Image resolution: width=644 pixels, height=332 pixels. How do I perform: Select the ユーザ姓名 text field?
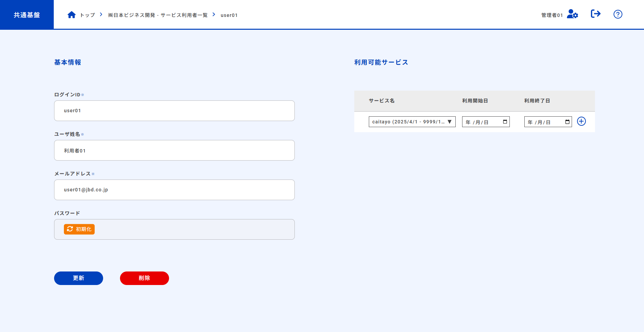point(174,150)
